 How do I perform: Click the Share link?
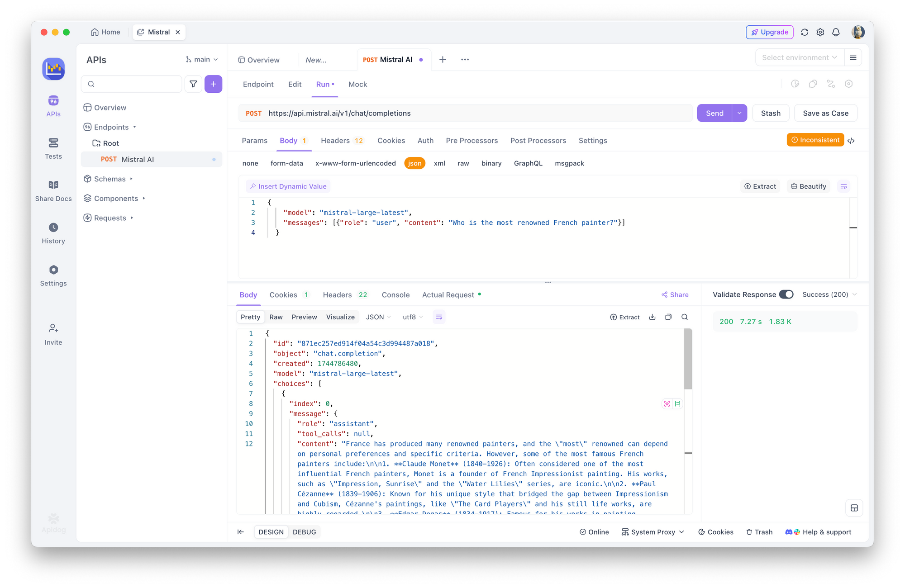[675, 295]
